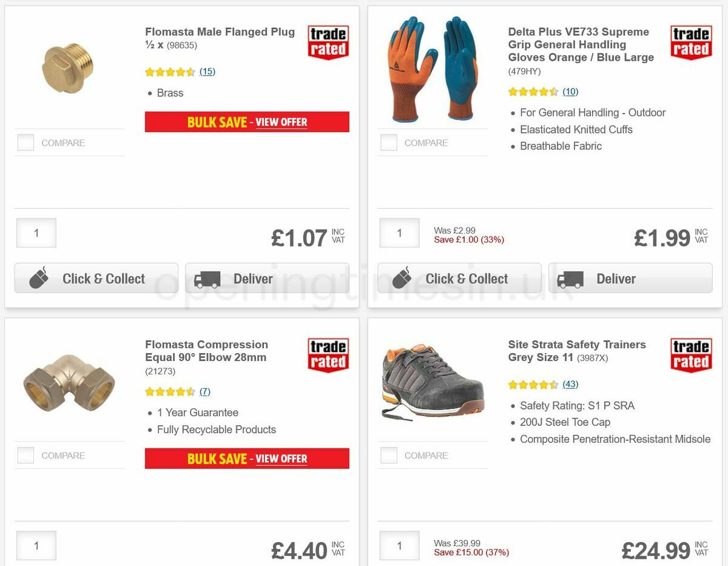Click the Deliver truck icon for the Flomasta plug

click(x=207, y=278)
